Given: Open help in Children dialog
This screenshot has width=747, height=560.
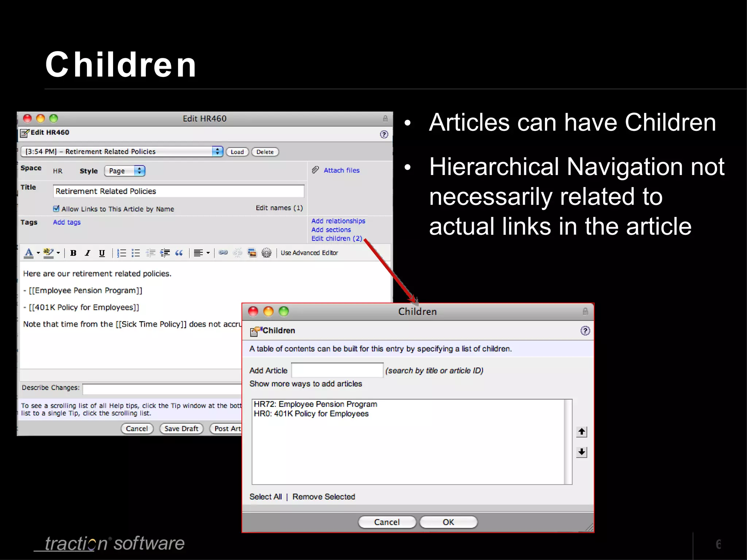Looking at the screenshot, I should pos(585,330).
